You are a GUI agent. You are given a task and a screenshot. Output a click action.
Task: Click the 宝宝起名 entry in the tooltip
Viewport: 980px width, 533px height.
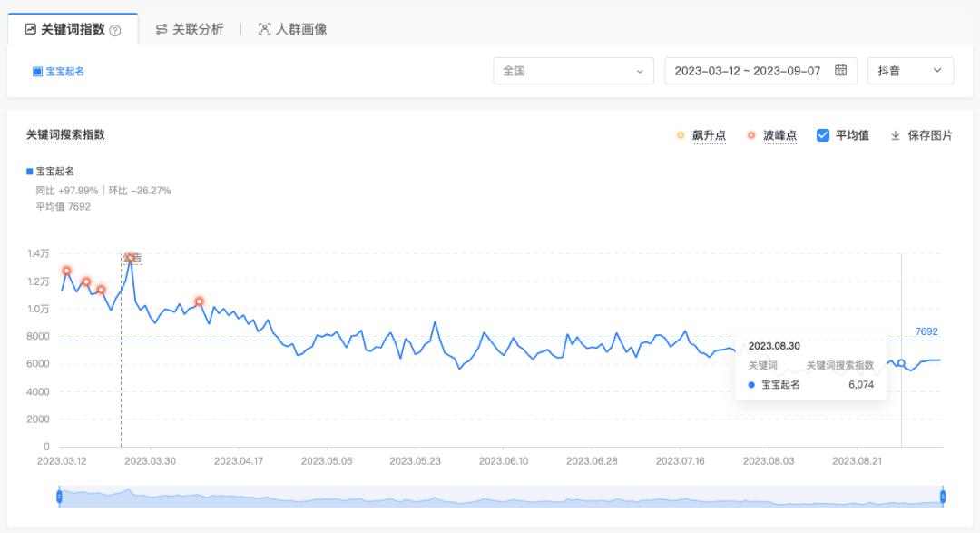pyautogui.click(x=782, y=384)
